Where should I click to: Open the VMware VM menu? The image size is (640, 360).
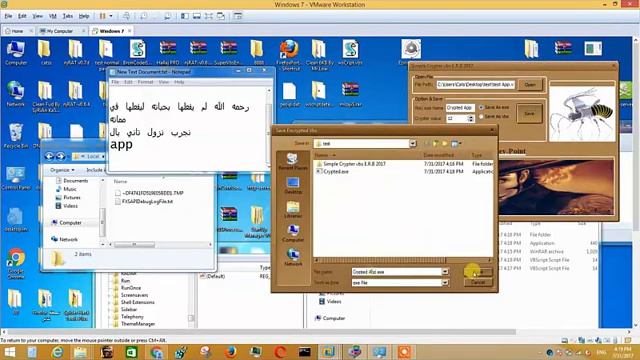tap(53, 16)
